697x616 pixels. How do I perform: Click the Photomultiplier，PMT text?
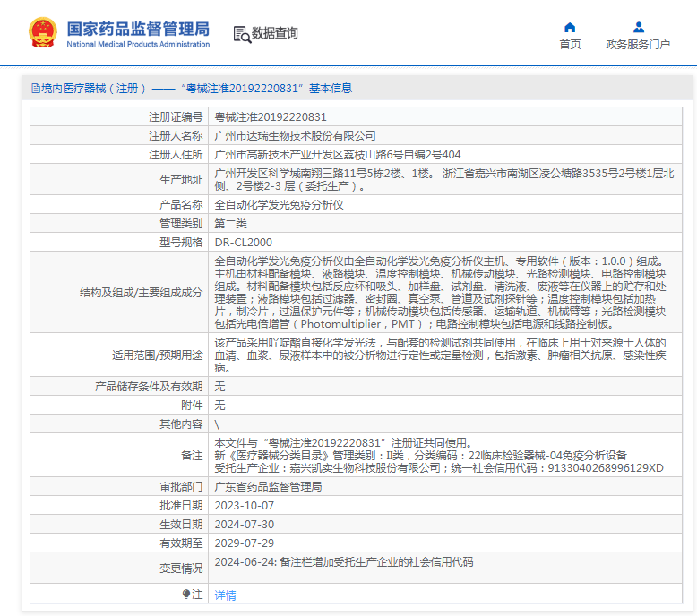pyautogui.click(x=357, y=324)
